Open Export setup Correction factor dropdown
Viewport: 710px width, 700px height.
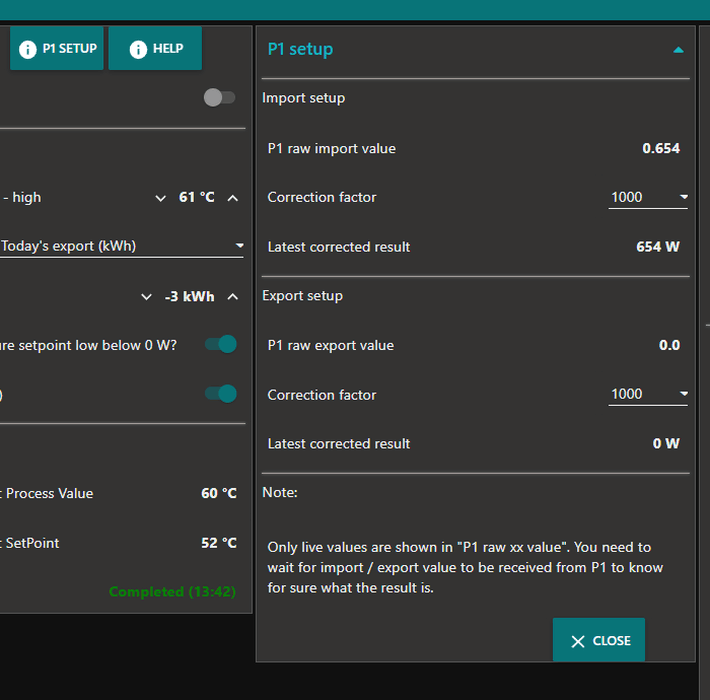(x=648, y=394)
